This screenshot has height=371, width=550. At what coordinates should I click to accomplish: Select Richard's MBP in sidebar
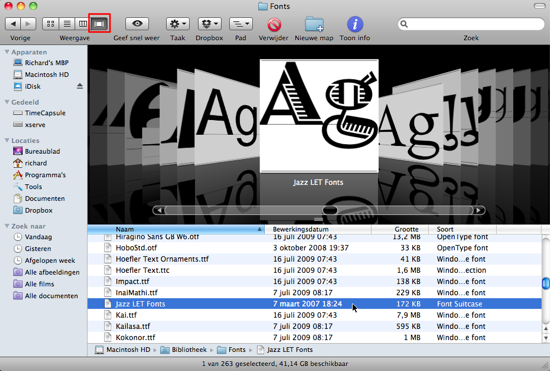(41, 63)
